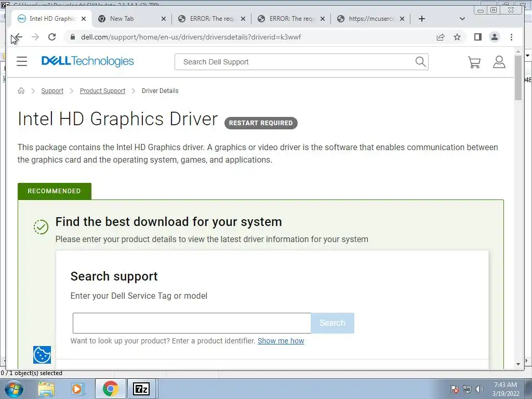532x399 pixels.
Task: Click Chrome icon in taskbar
Action: (x=111, y=389)
